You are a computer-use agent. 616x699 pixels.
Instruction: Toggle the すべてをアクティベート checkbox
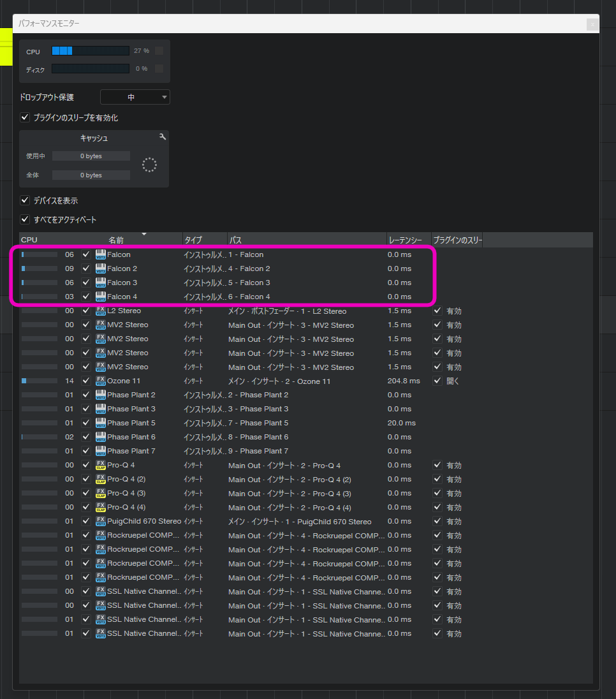pyautogui.click(x=25, y=219)
